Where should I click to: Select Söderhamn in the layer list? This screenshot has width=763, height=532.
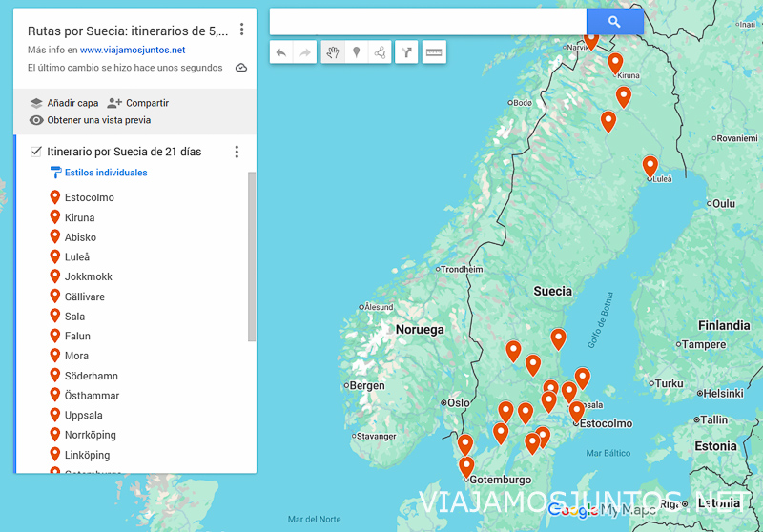point(91,376)
